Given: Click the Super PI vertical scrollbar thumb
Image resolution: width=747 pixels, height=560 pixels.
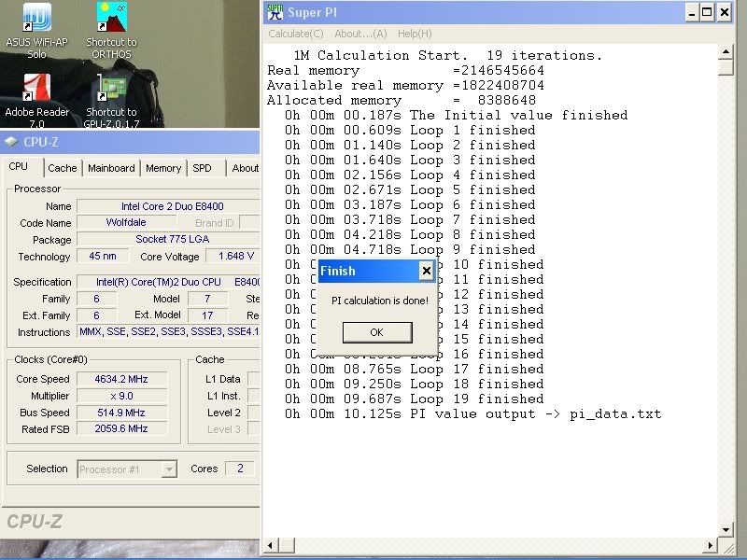Looking at the screenshot, I should (x=726, y=67).
